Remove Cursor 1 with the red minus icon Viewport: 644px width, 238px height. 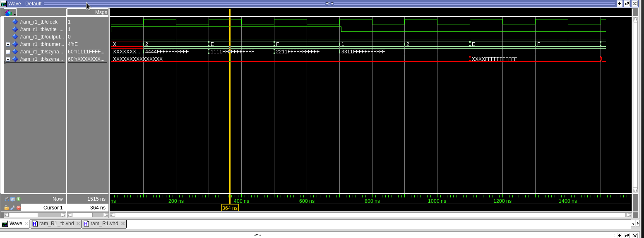19,207
